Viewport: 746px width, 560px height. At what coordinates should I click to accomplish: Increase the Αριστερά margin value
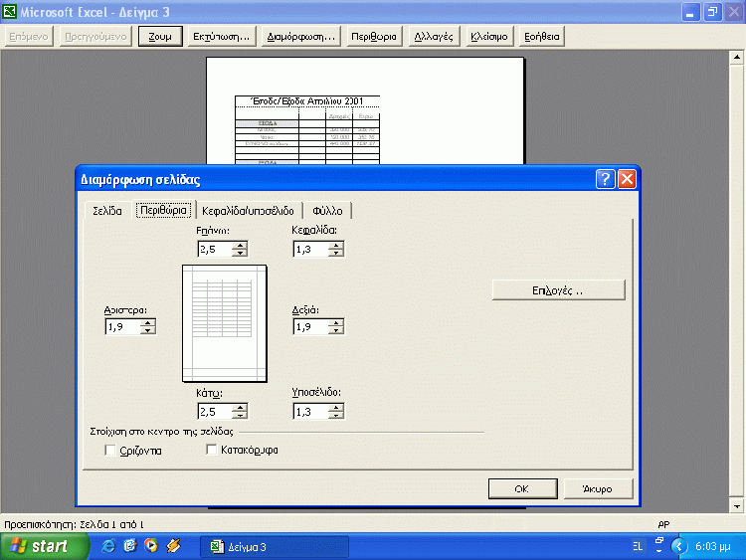(x=147, y=323)
